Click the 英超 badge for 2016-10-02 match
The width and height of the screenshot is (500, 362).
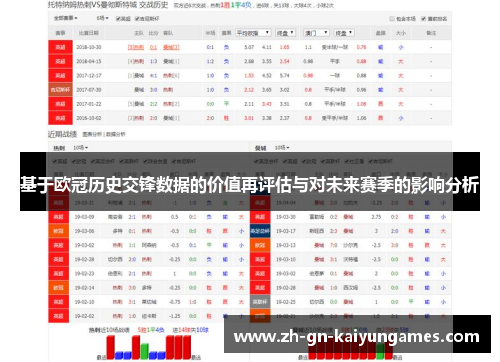[60, 118]
